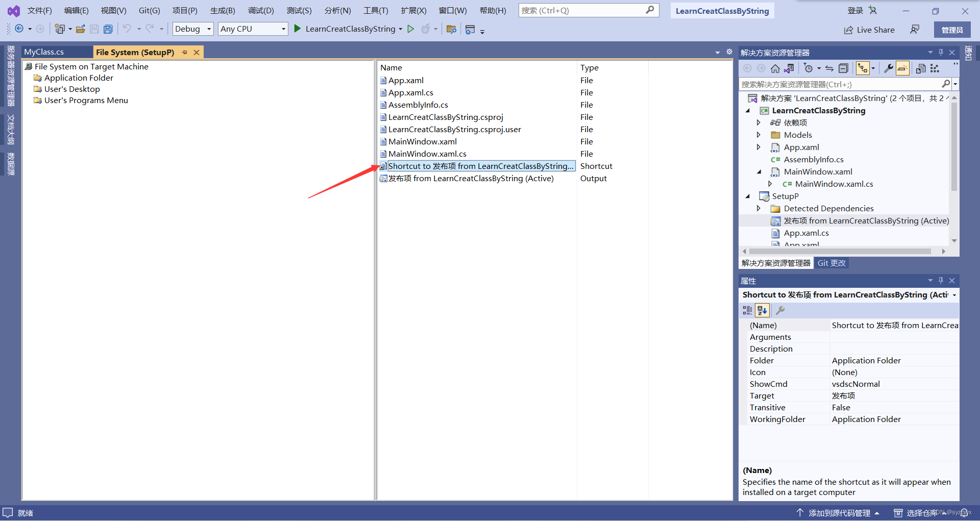Toggle the pin on File System (SetupP) tab
Screen dimensions: 980x521
184,52
